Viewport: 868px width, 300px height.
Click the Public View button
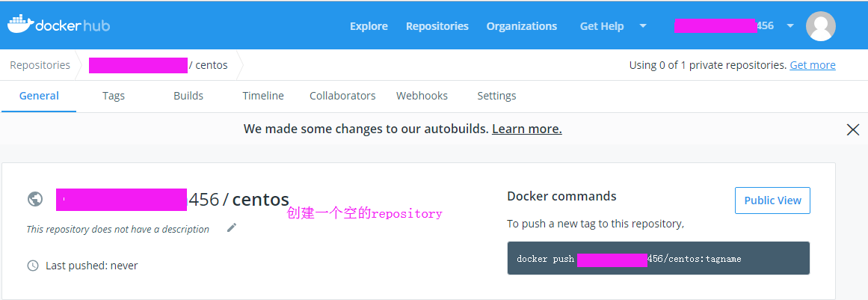(772, 200)
